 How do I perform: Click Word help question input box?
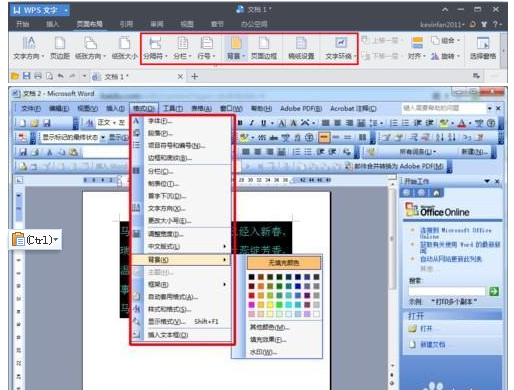click(444, 108)
